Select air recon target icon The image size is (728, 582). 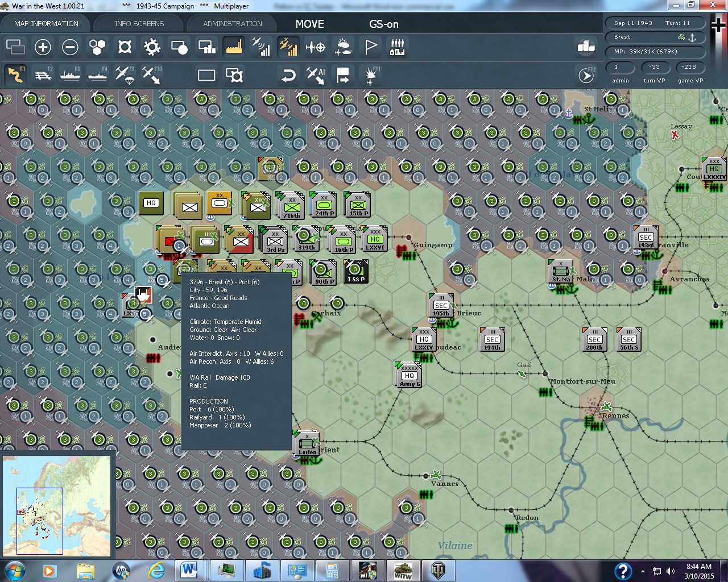(x=316, y=47)
